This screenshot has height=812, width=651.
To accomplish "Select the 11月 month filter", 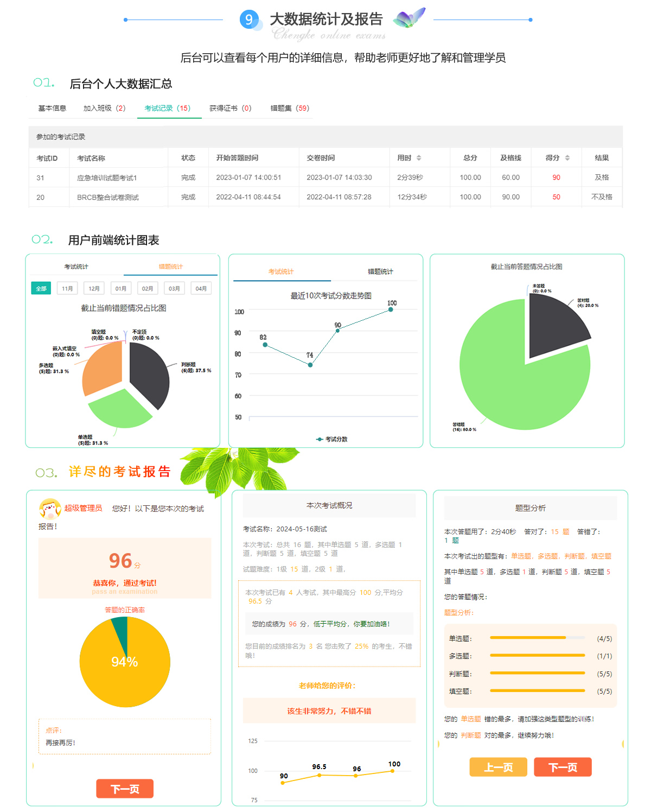I will 68,288.
